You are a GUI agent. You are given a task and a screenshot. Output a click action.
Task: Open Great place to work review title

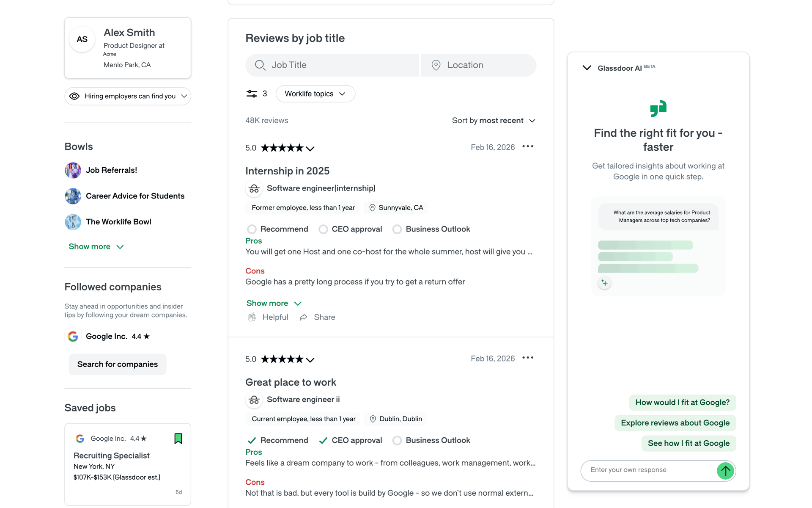(x=291, y=382)
